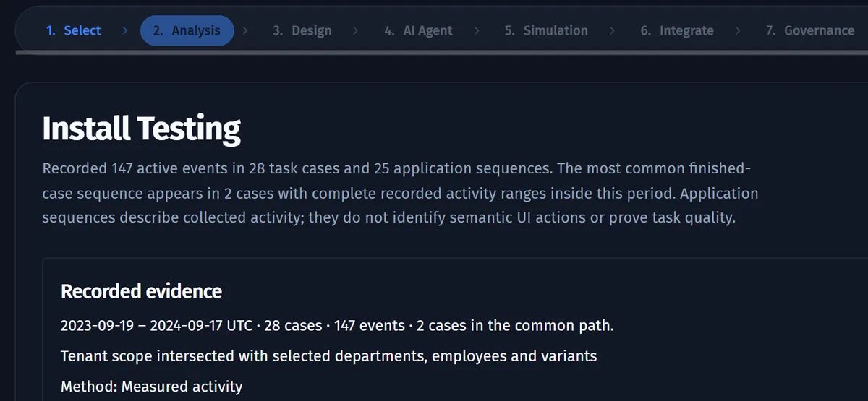Click the date range 2023-09-19 – 2024-09-17 line
Screen dimensions: 868x401
337,326
